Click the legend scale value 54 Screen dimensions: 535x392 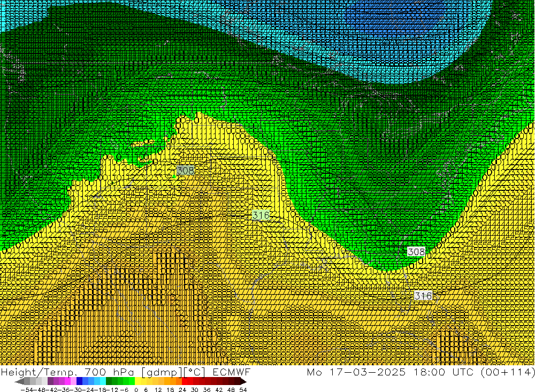coord(243,390)
